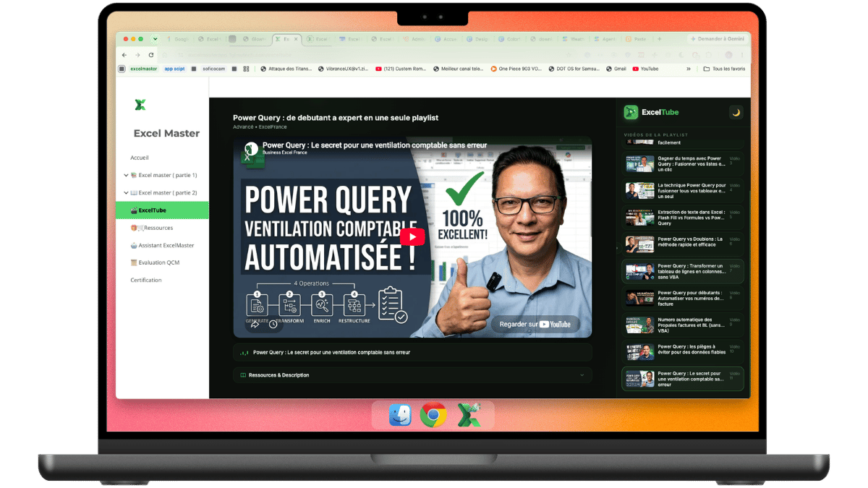Click Business Excel France channel avatar

tap(250, 148)
